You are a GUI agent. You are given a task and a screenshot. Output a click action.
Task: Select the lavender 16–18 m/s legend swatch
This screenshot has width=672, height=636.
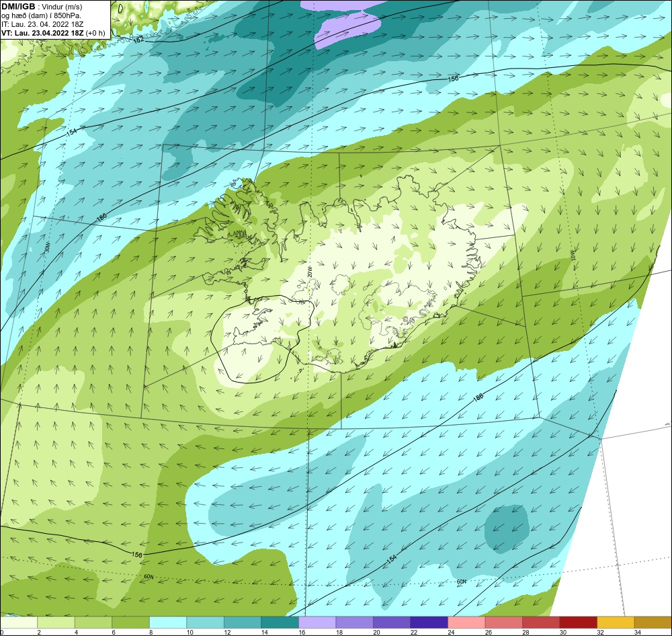(317, 623)
